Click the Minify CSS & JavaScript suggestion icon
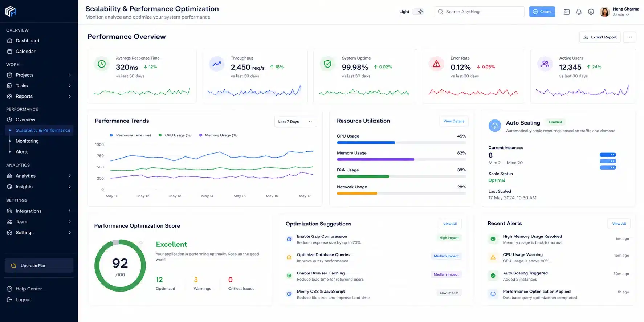 (289, 294)
